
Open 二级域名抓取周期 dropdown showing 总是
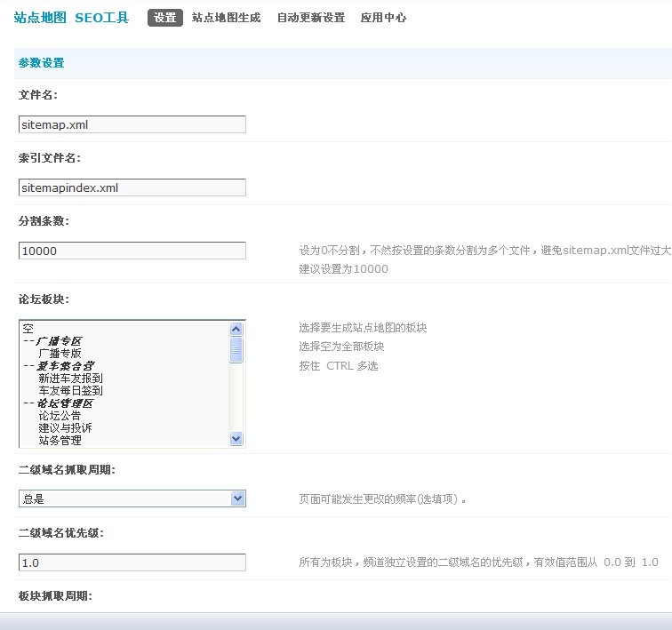(x=132, y=498)
